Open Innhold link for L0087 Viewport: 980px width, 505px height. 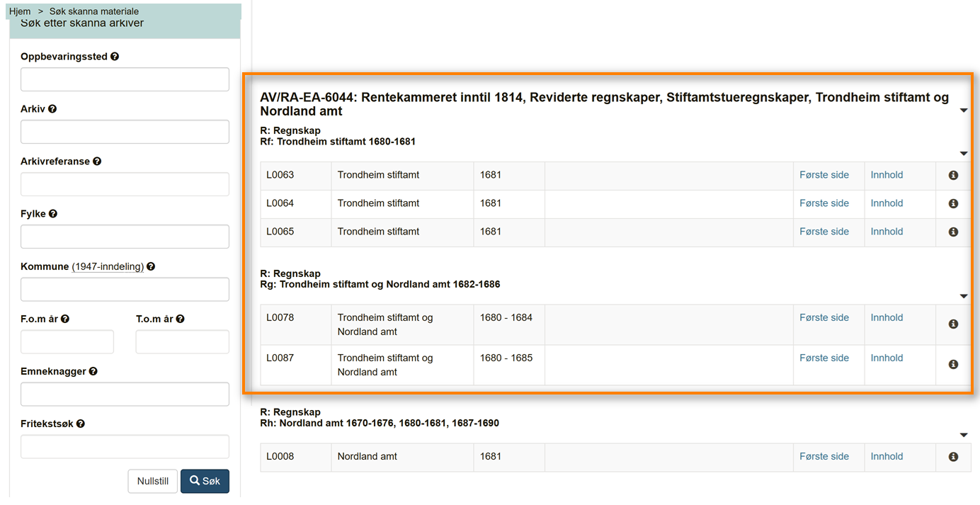(x=887, y=358)
